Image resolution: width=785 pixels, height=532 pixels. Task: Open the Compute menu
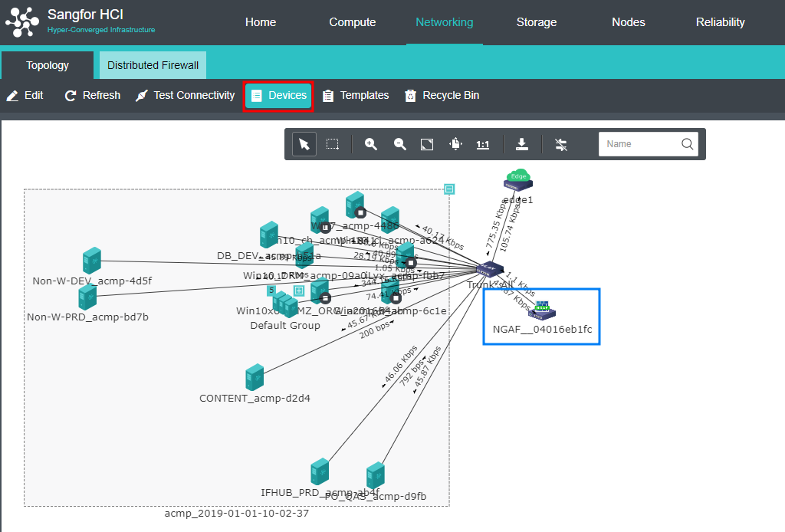(x=353, y=22)
